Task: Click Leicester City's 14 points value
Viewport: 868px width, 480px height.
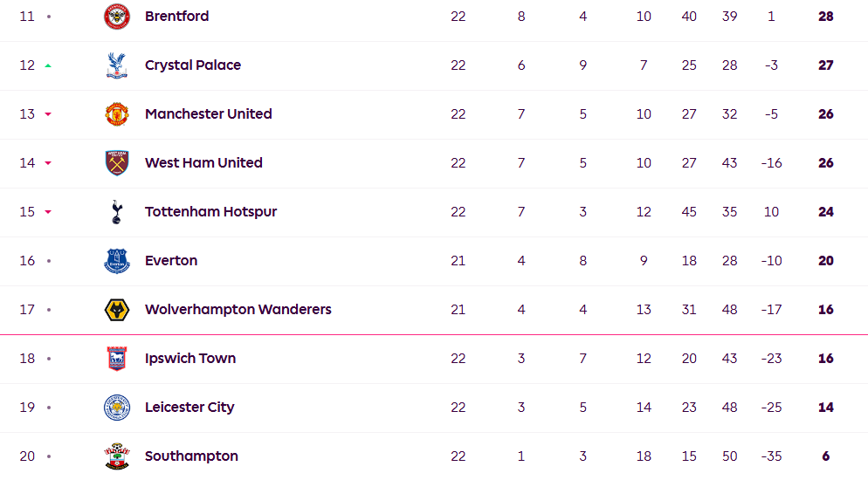Action: (825, 408)
